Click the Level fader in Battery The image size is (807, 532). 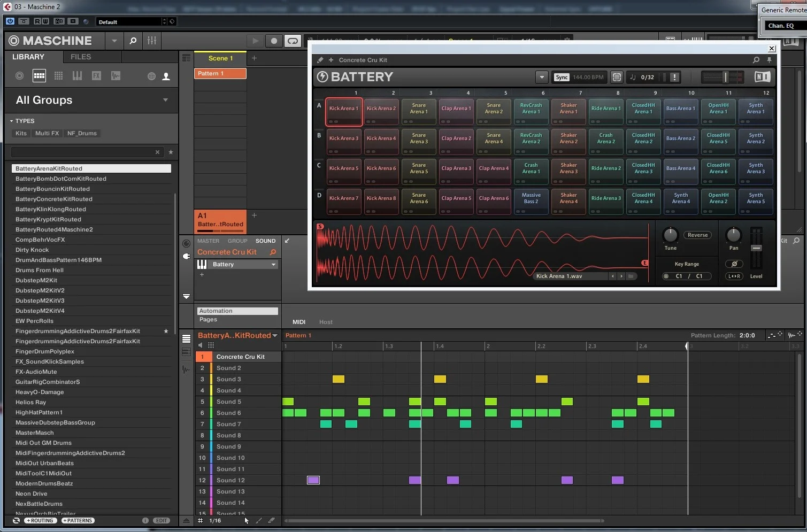click(x=756, y=248)
